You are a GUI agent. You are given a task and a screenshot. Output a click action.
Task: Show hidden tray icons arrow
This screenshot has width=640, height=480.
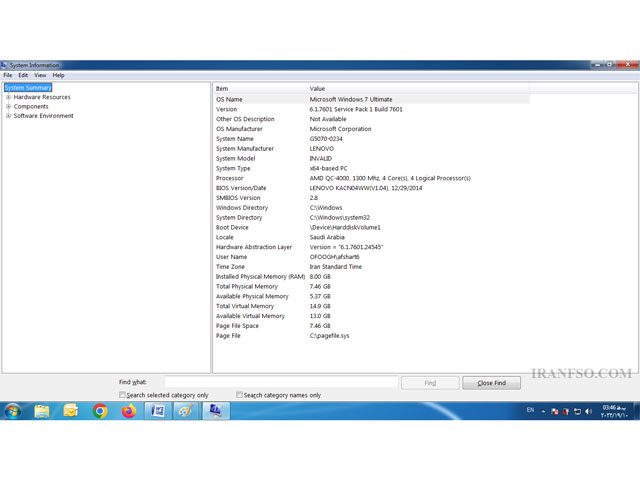pos(543,411)
